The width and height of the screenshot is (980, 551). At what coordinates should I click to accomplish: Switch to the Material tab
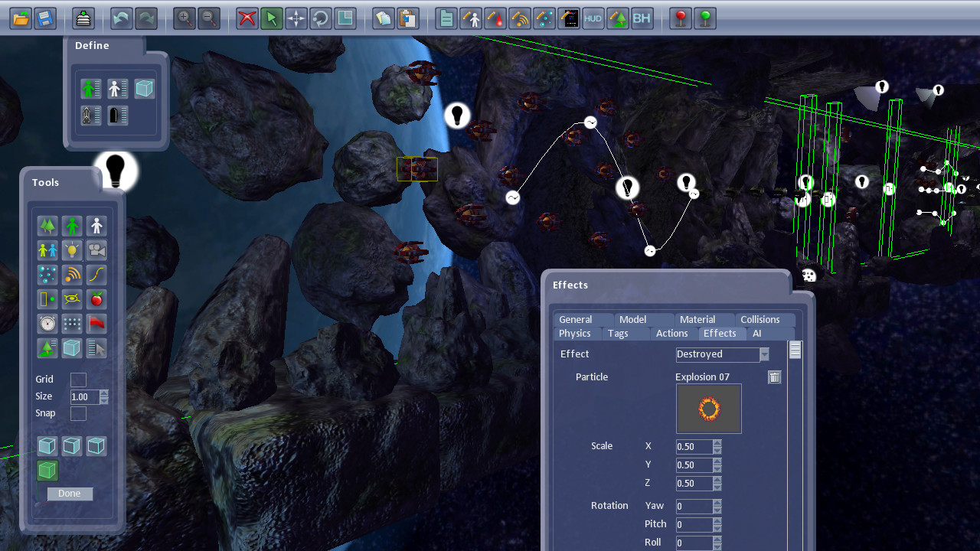pyautogui.click(x=697, y=319)
